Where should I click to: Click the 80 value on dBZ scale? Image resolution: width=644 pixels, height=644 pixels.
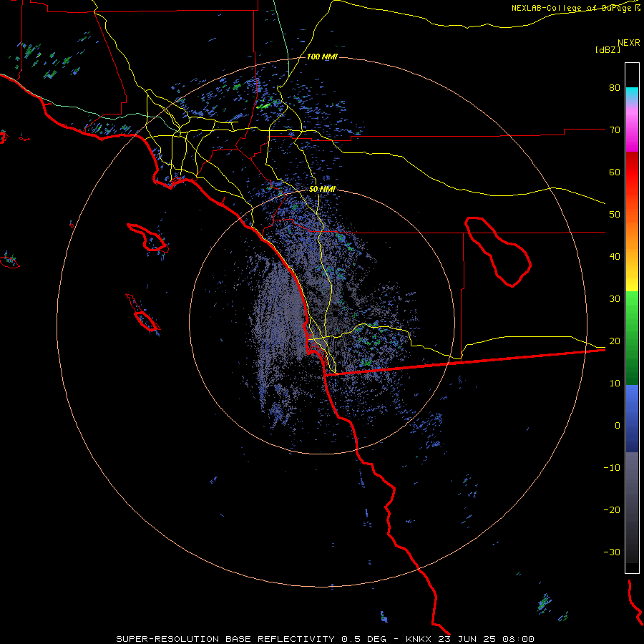click(615, 88)
